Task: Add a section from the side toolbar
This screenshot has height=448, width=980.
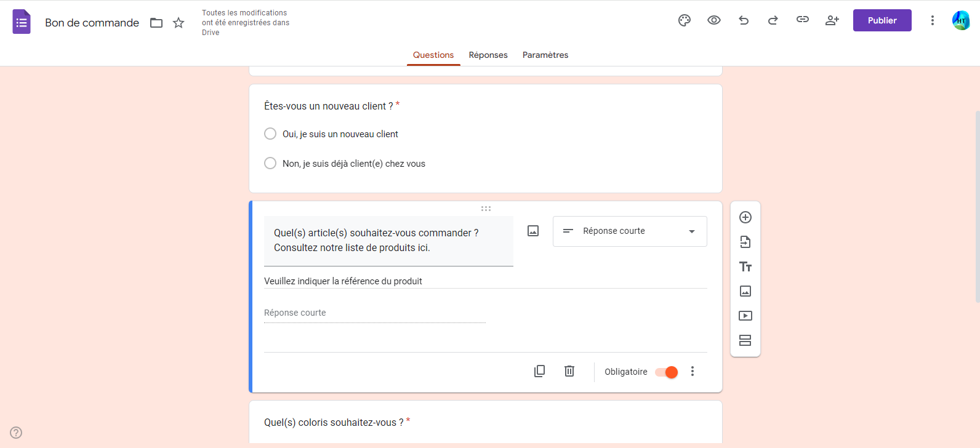Action: click(x=745, y=340)
